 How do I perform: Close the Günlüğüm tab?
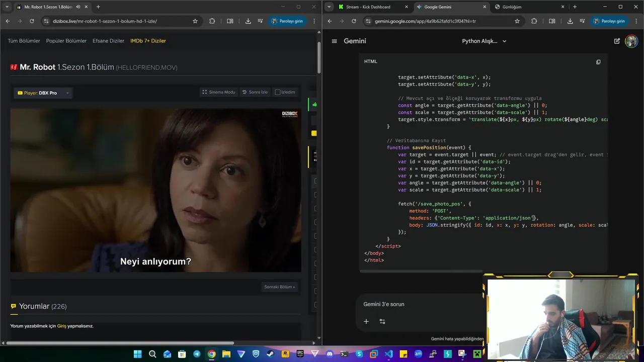(x=563, y=7)
